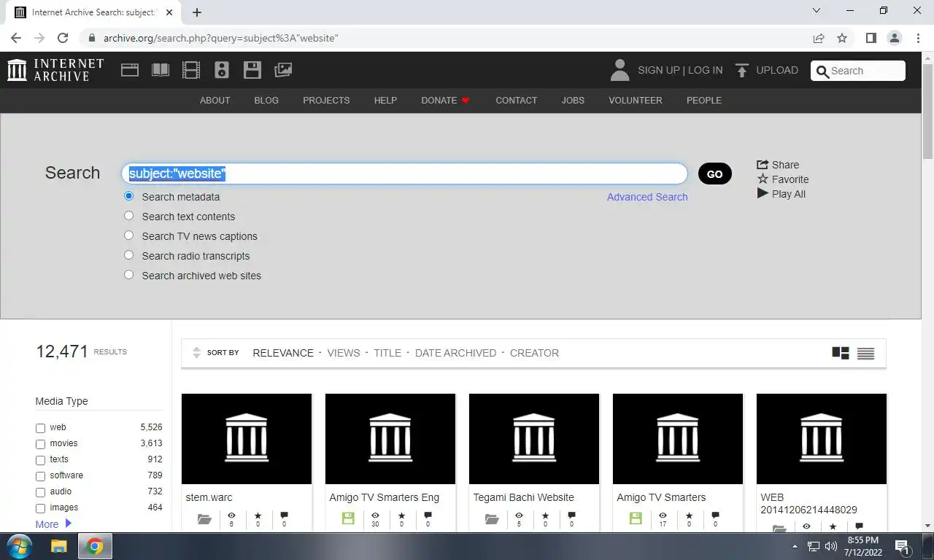Sort results by TITLE
The height and width of the screenshot is (560, 934).
coord(387,353)
